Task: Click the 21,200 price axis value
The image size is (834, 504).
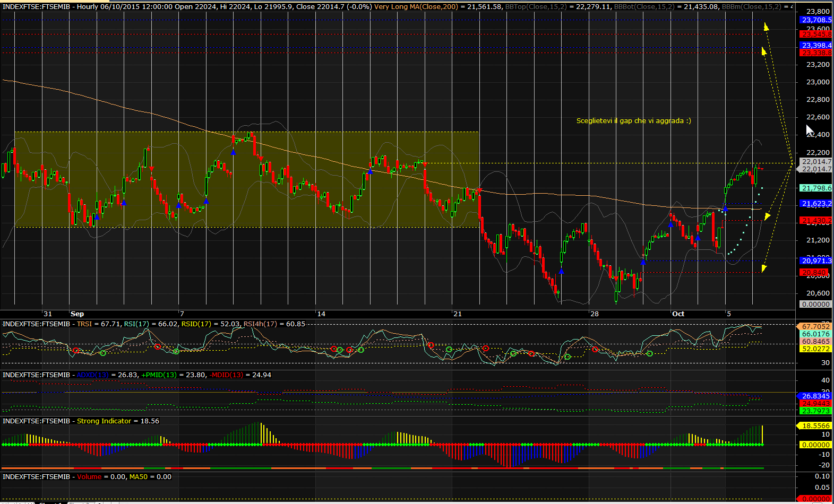Action: 818,240
